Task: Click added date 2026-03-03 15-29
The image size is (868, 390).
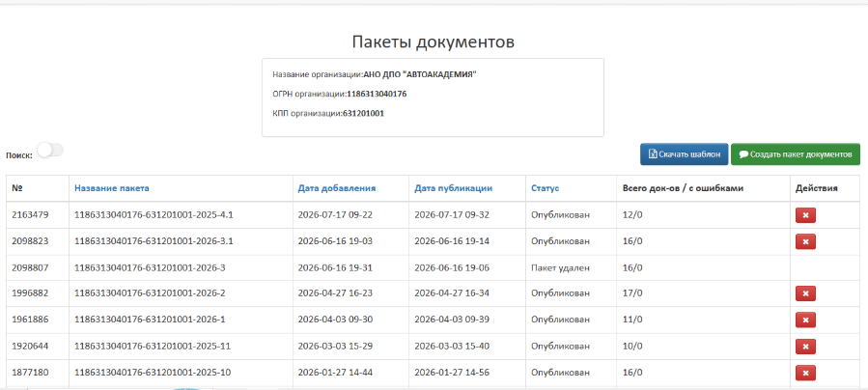Action: [x=335, y=347]
